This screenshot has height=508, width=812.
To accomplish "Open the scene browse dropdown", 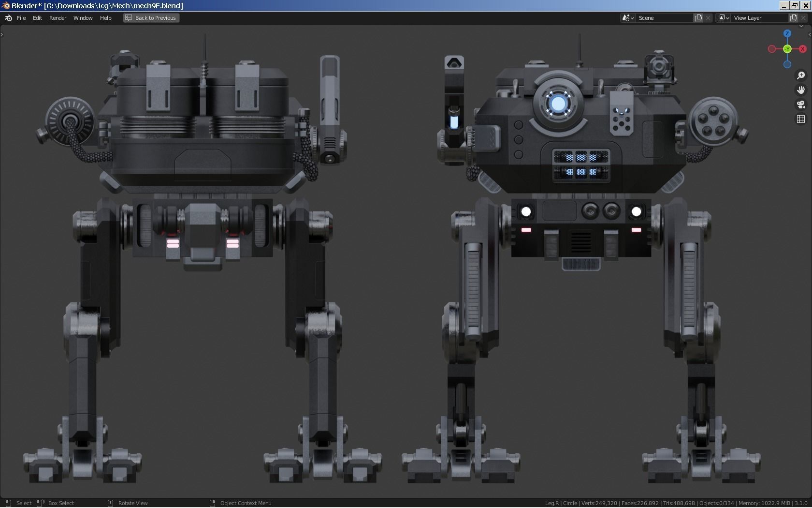I will coord(628,18).
